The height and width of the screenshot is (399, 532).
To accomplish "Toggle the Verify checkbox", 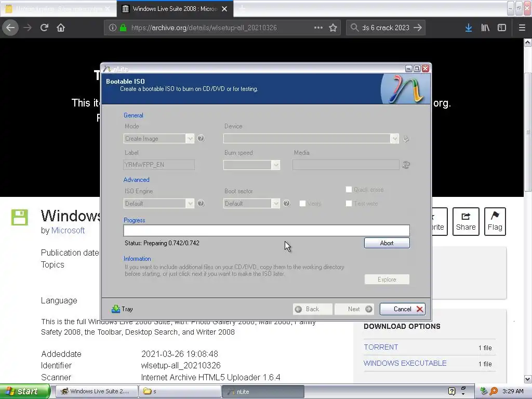I will (302, 203).
